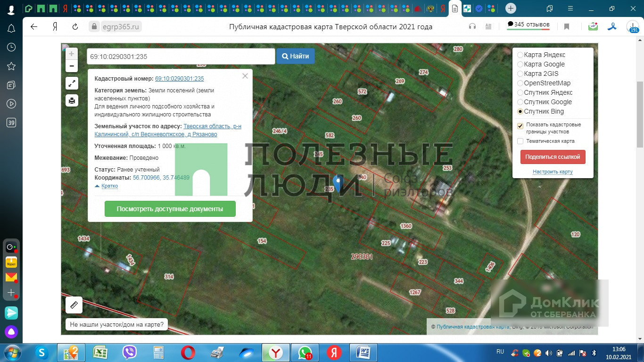Screen dimensions: 644x362
Task: Launch Alice assistant at the sidebar bottom
Action: click(11, 332)
